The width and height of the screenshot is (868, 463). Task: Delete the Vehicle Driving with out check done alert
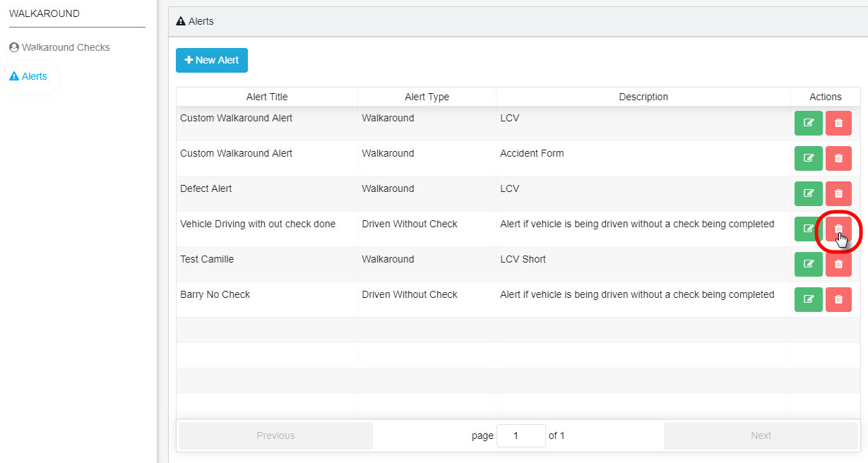[x=838, y=229]
